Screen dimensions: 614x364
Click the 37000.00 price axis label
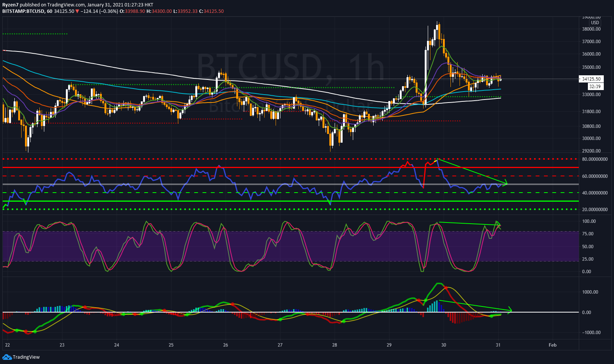[591, 42]
